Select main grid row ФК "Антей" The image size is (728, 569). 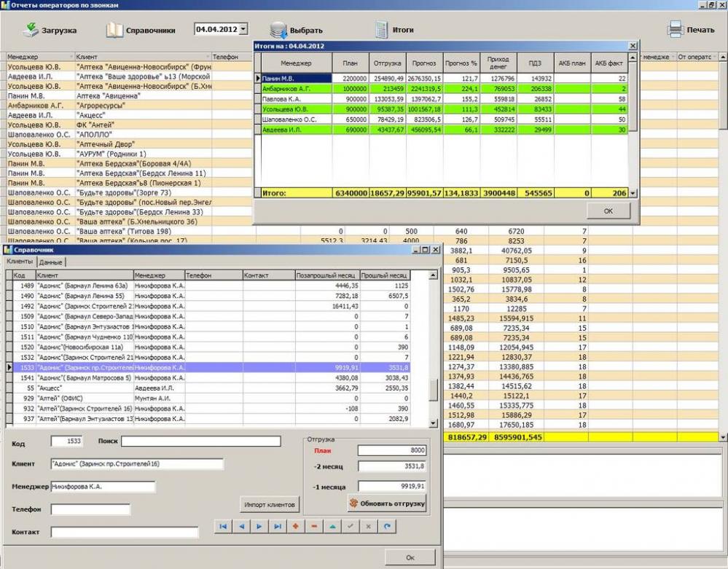[x=130, y=125]
